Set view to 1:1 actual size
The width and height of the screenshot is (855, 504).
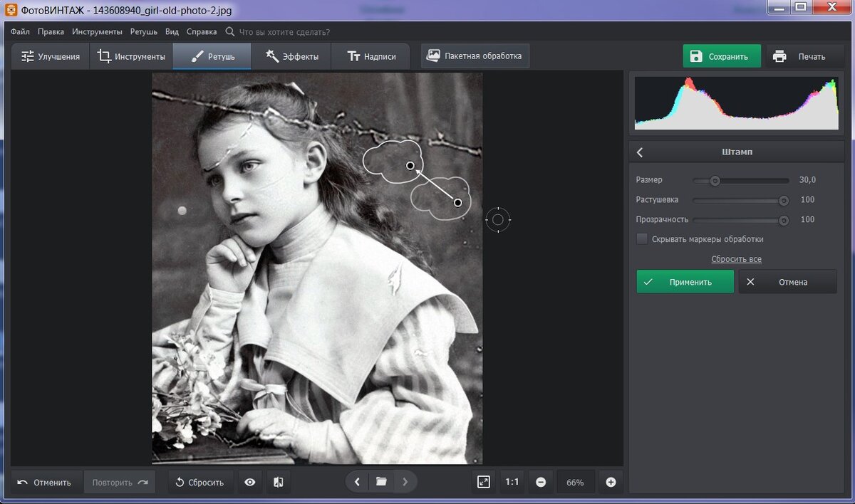point(512,482)
